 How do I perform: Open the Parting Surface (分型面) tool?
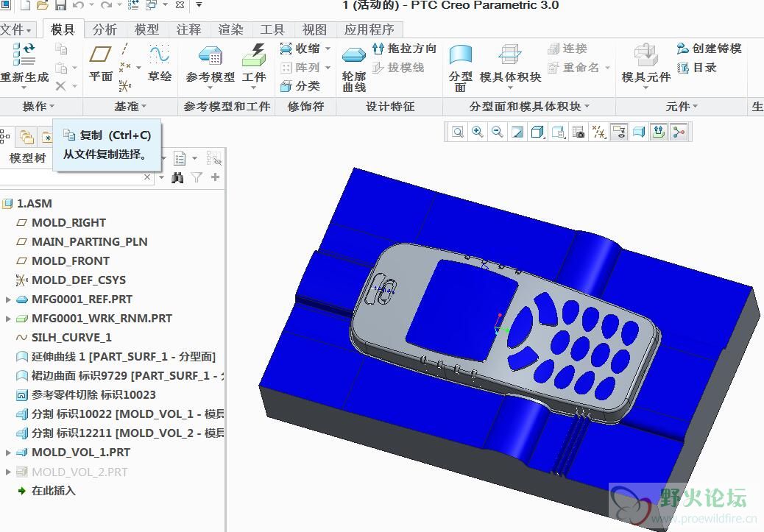click(x=461, y=68)
